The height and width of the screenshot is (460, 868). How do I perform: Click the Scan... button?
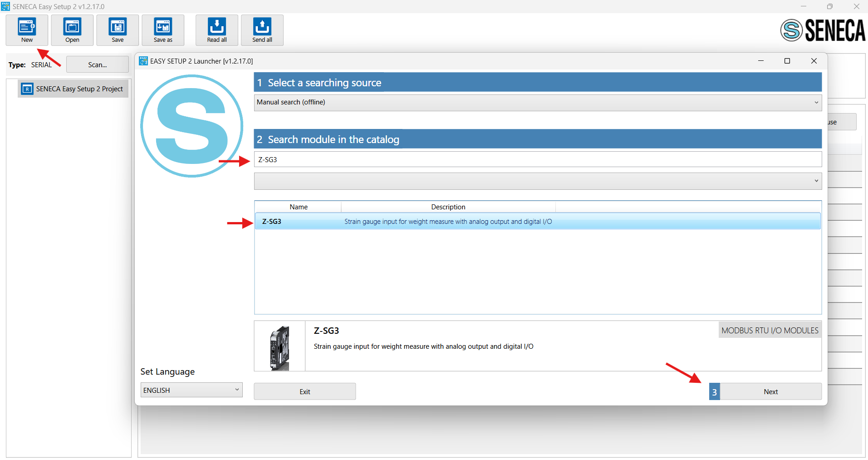click(98, 64)
